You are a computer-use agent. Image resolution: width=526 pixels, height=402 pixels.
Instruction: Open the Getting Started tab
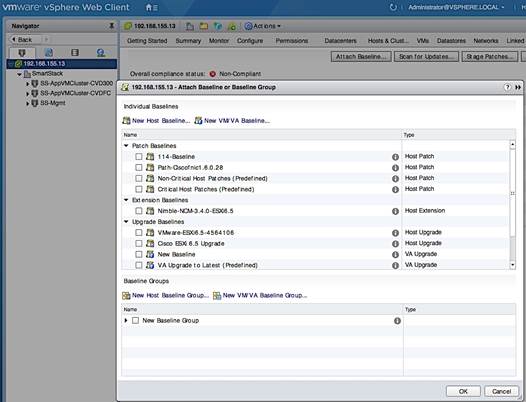147,41
